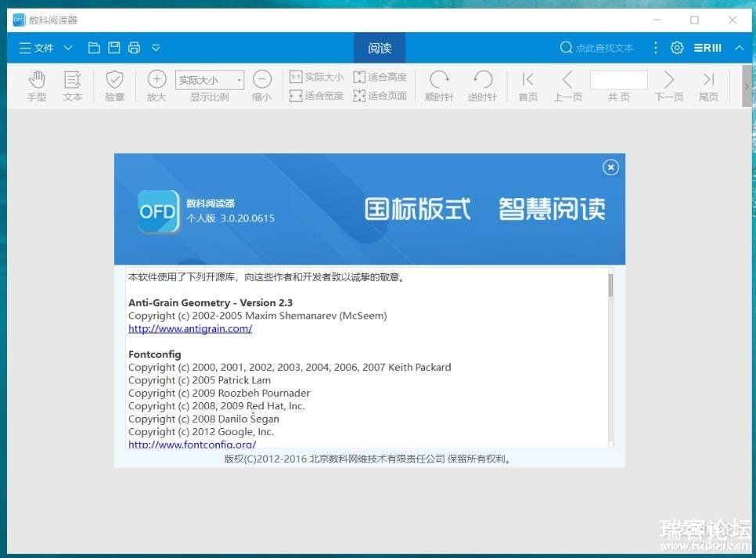Click the ≡RIII mode icon
This screenshot has width=756, height=558.
707,48
